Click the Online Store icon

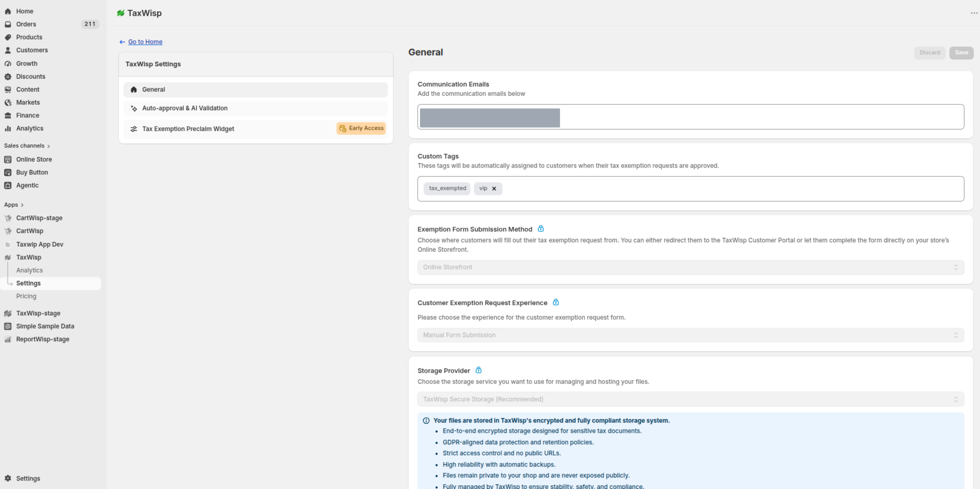coord(8,160)
